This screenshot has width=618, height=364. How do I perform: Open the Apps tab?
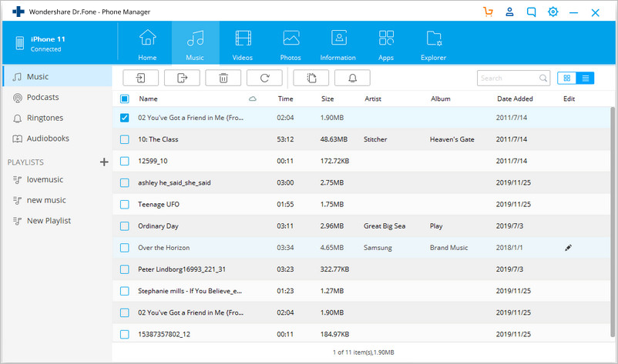(x=386, y=43)
